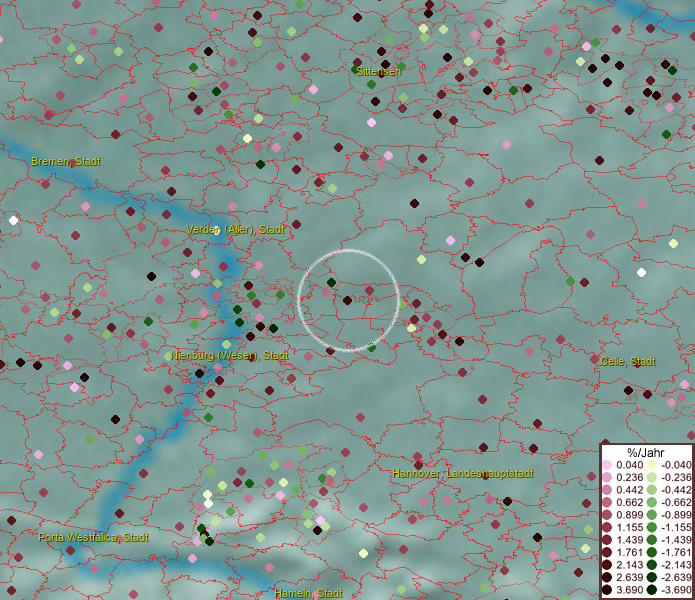Click the Bremen, Stadt map label
The height and width of the screenshot is (600, 695).
[65, 161]
